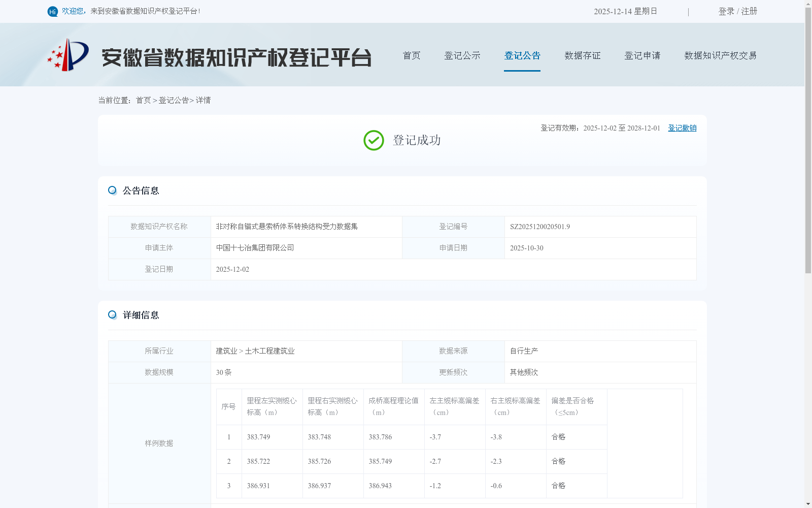Click cell value 386.937 in row 3
Viewport: 812px width, 508px height.
319,486
